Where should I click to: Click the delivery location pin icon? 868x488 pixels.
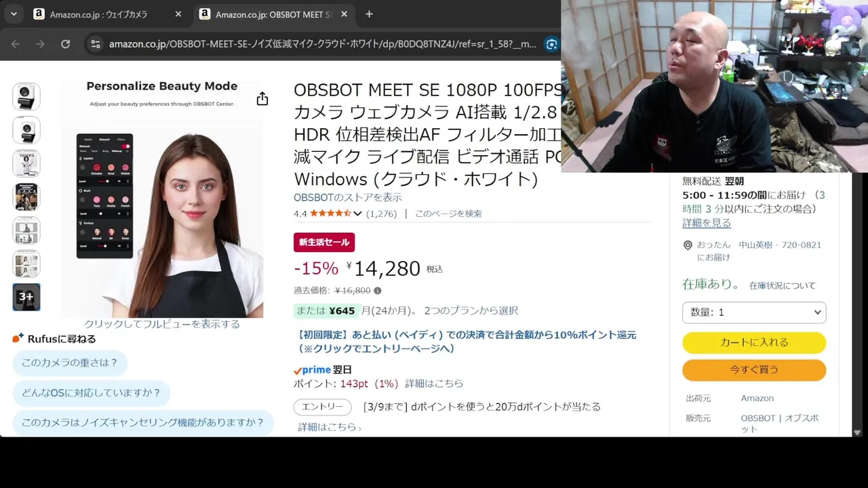(x=688, y=245)
